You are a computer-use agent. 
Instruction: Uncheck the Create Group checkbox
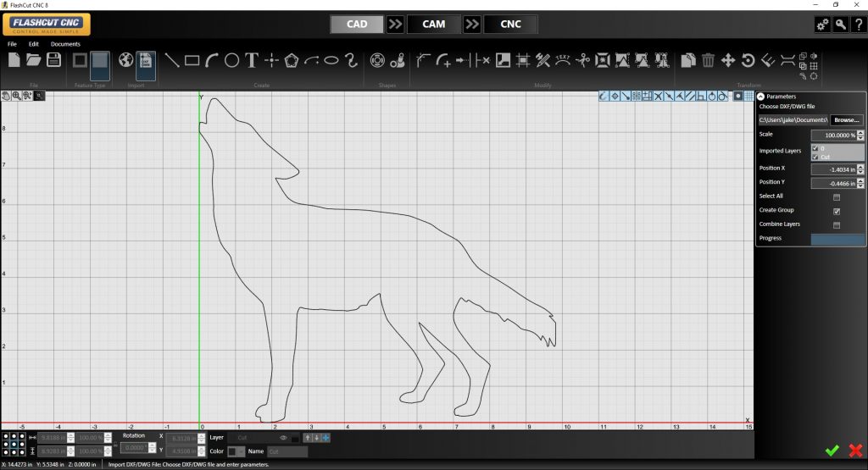point(837,211)
